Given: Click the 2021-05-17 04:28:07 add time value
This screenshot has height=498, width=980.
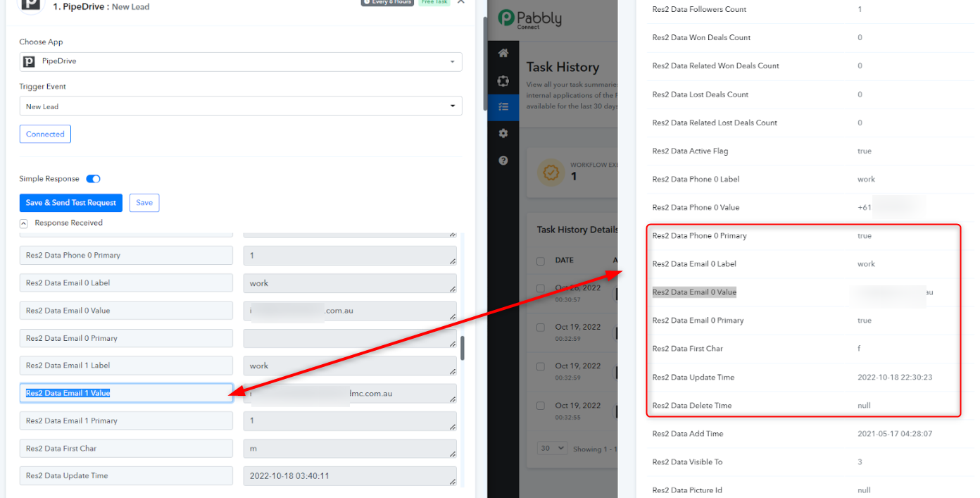Looking at the screenshot, I should [x=895, y=434].
